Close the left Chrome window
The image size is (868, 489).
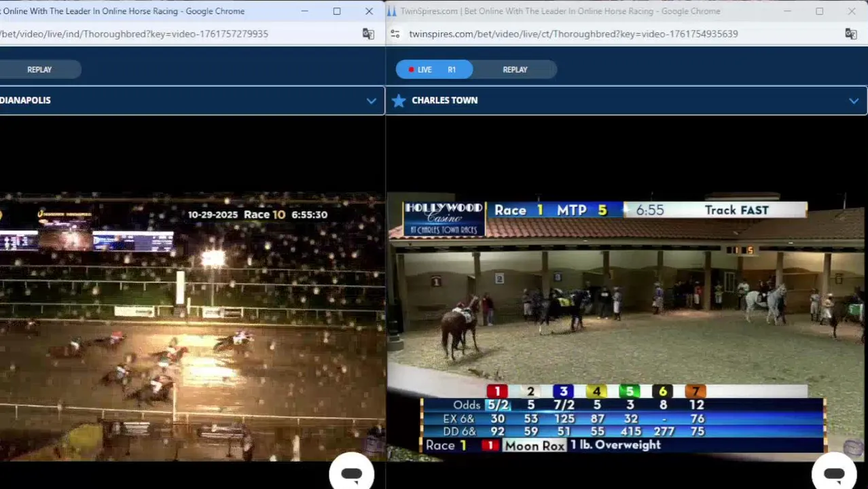pyautogui.click(x=369, y=11)
